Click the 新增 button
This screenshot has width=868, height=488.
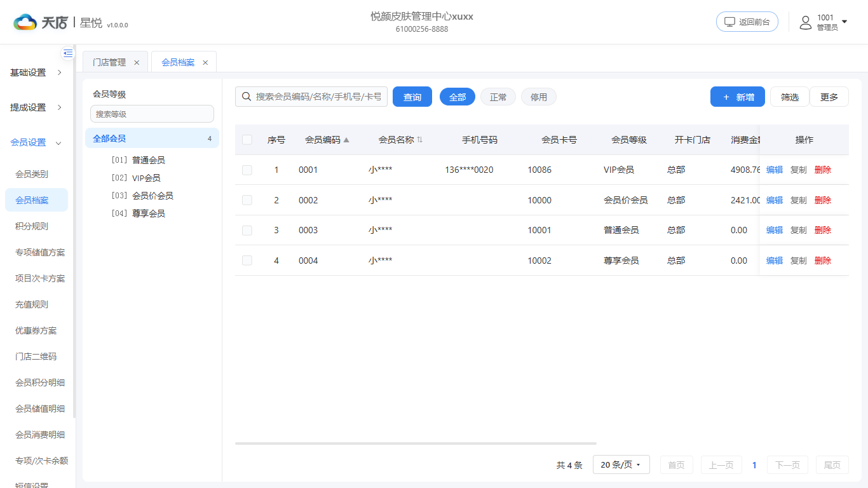tap(738, 97)
